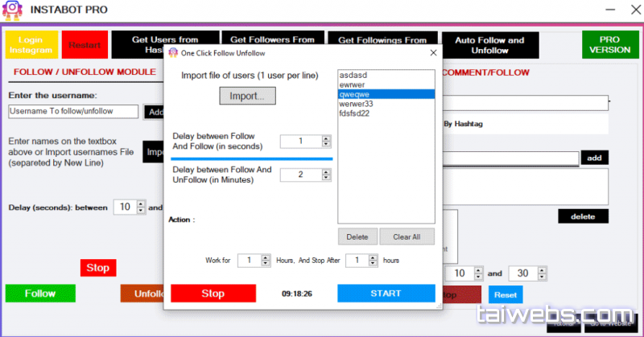The width and height of the screenshot is (644, 337).
Task: Open Get Followers From module
Action: click(273, 37)
